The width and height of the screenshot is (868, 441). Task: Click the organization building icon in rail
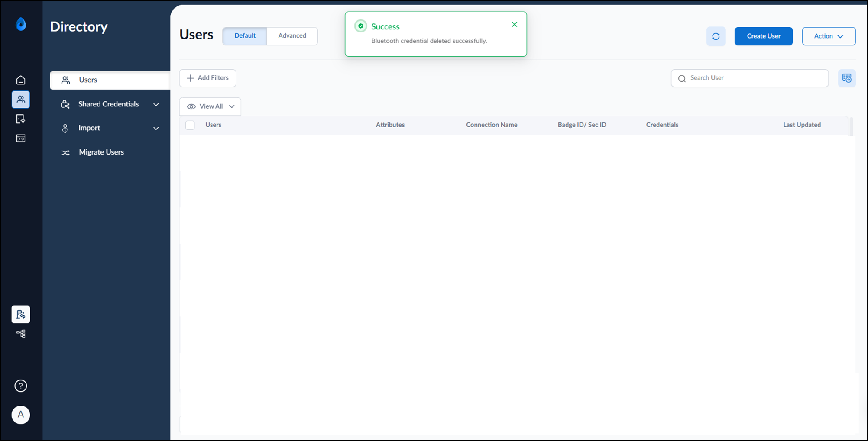(21, 314)
